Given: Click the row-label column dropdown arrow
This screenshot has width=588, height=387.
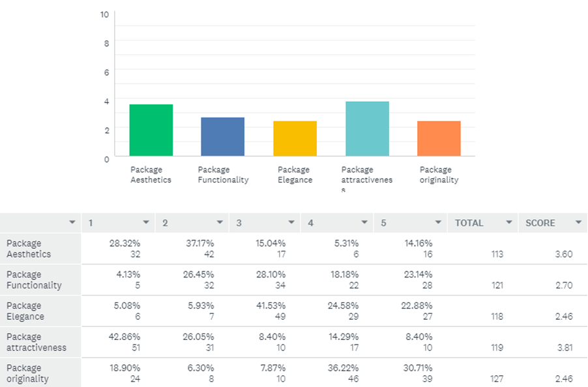Looking at the screenshot, I should [72, 223].
